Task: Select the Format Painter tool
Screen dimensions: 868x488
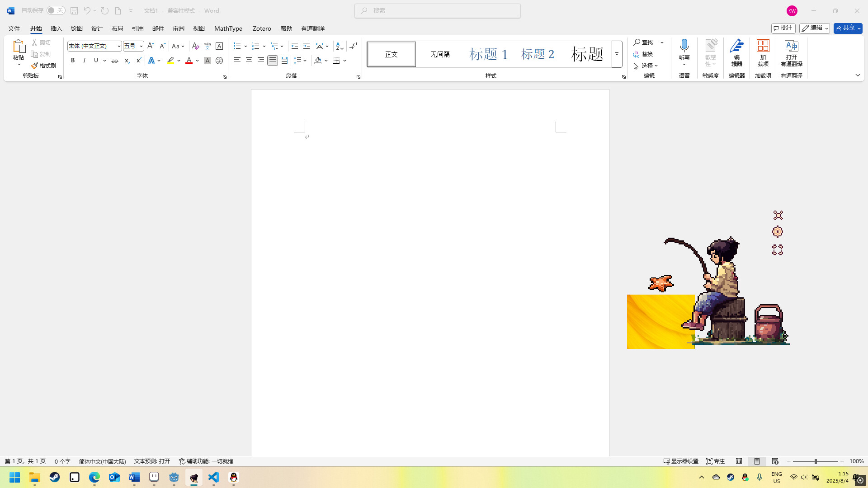Action: tap(43, 65)
